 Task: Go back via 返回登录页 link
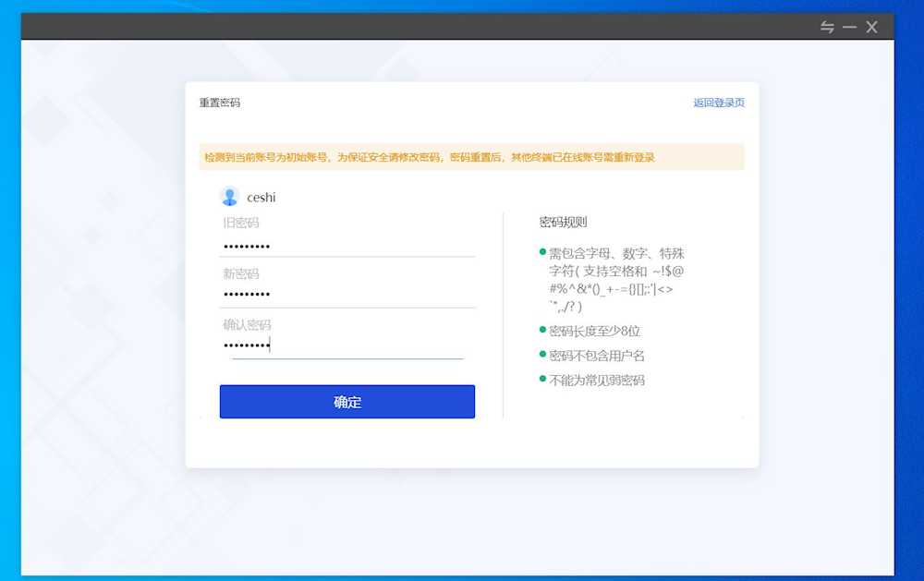[x=719, y=103]
